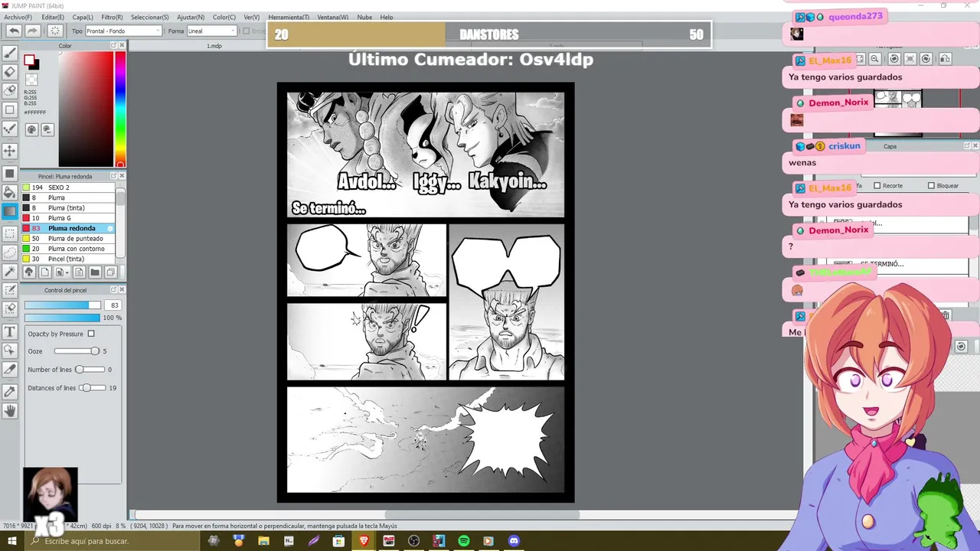Select the Brush tool
The height and width of the screenshot is (551, 980).
(10, 53)
